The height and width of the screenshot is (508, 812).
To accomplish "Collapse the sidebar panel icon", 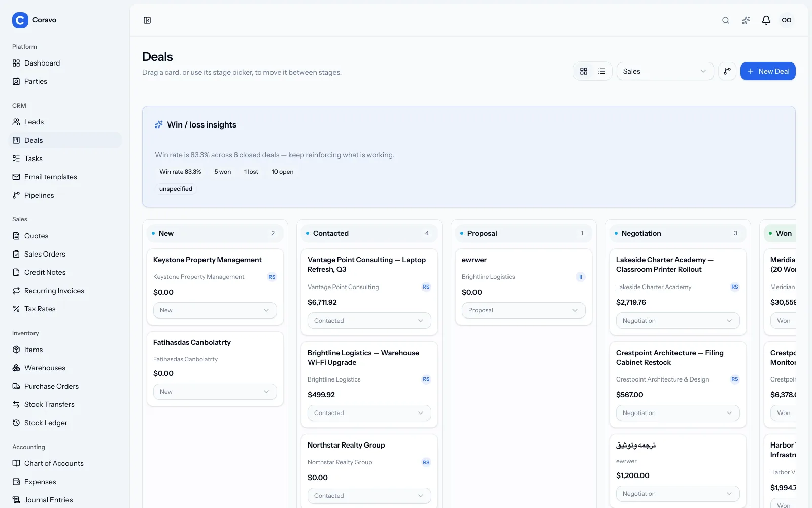I will (147, 20).
